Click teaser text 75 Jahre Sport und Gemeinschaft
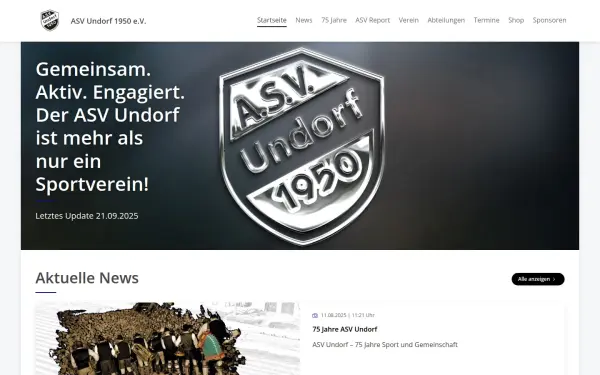The width and height of the screenshot is (600, 375). [406, 344]
